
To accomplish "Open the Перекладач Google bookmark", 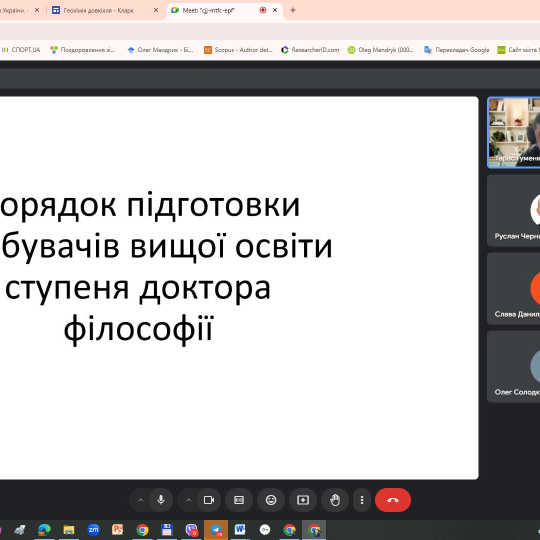I will 457,50.
